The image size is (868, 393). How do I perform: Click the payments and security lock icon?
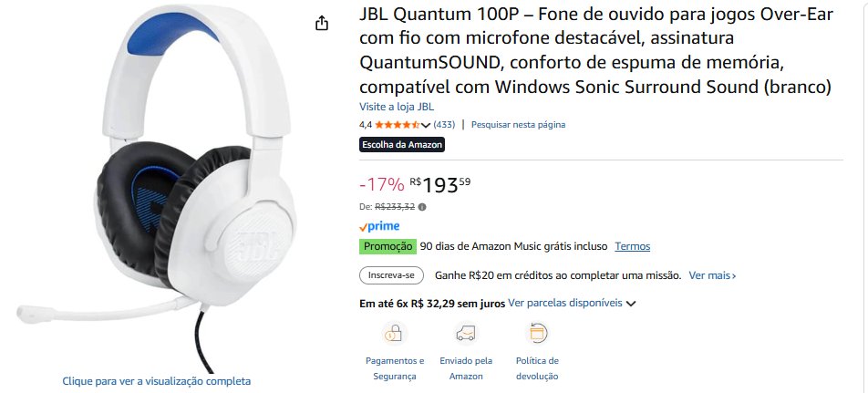[395, 334]
